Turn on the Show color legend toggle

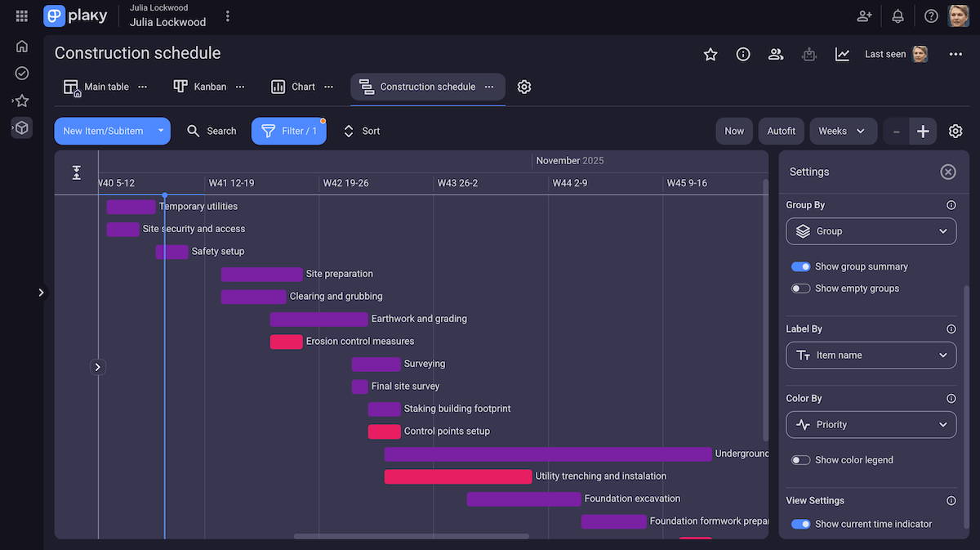tap(801, 460)
